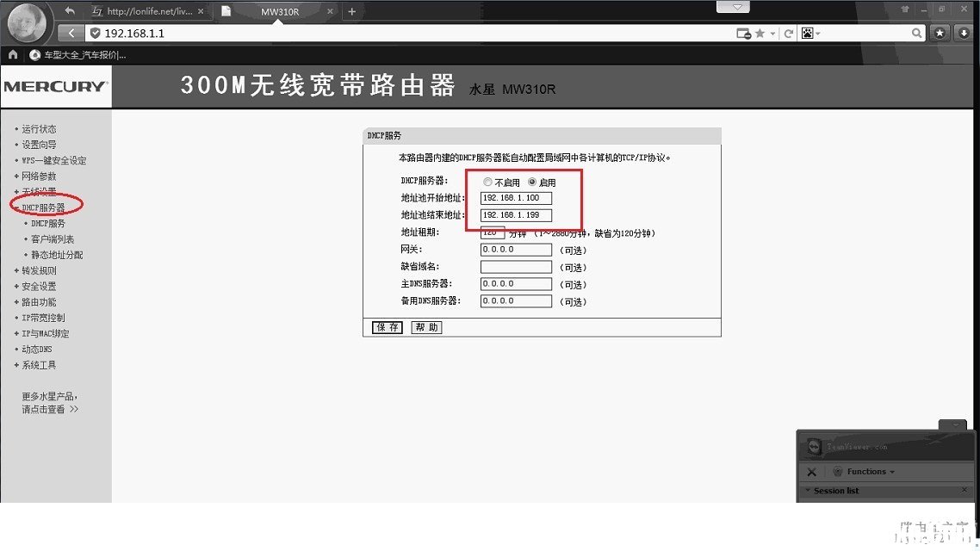This screenshot has height=551, width=980.
Task: Collapse the TeamViewer panel with top arrow
Action: (x=954, y=424)
